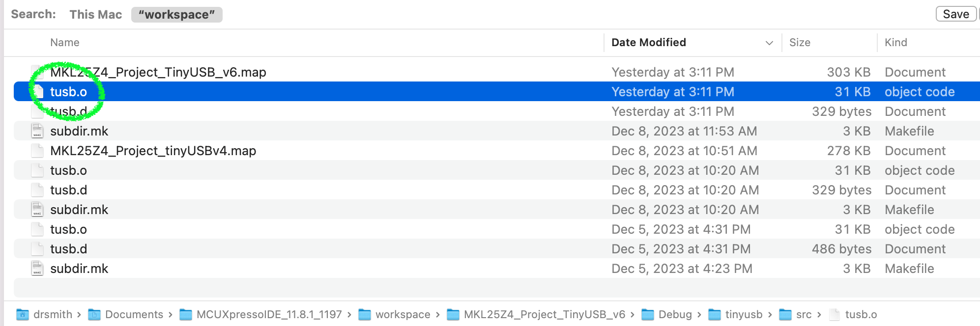Viewport: 980px width, 326px height.
Task: Open MCUXpressoIDE_11.8.1_1197 in the path bar
Action: 269,315
